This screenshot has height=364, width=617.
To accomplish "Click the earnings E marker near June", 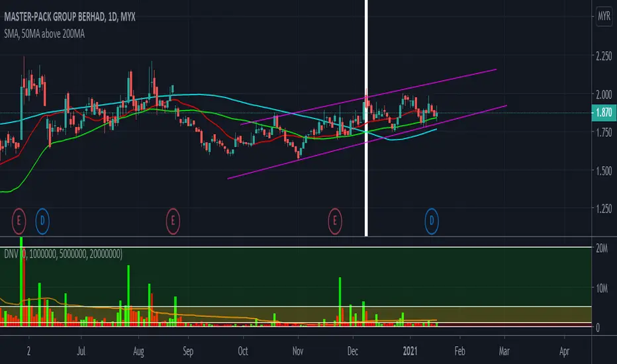I will (19, 221).
